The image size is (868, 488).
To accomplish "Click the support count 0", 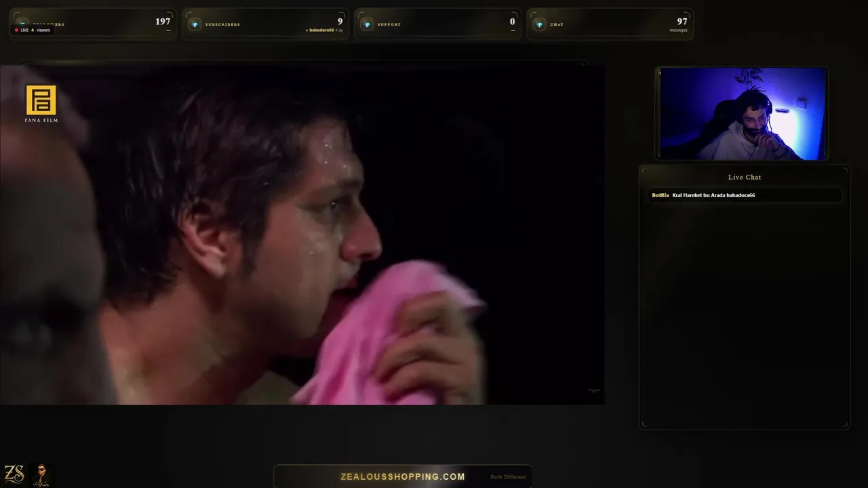I will [513, 22].
